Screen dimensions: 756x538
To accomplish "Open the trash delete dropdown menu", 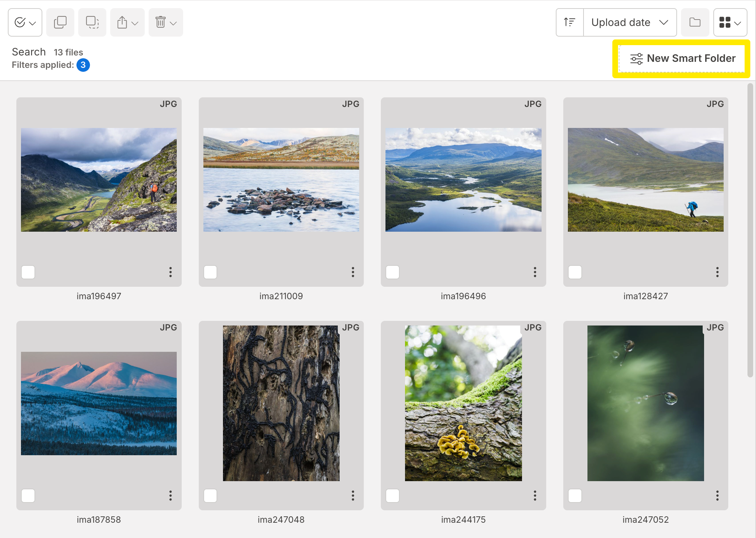I will click(x=166, y=22).
